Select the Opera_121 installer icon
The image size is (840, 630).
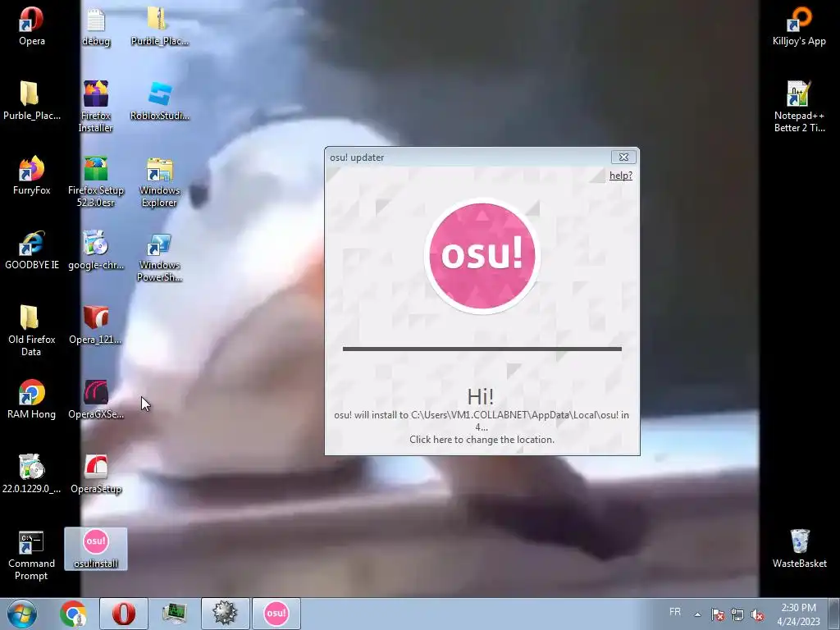pyautogui.click(x=96, y=325)
